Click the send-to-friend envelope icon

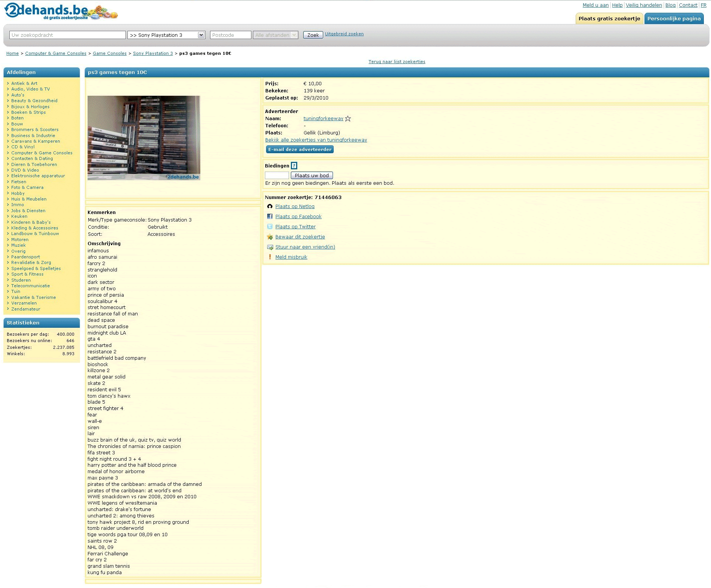[270, 247]
